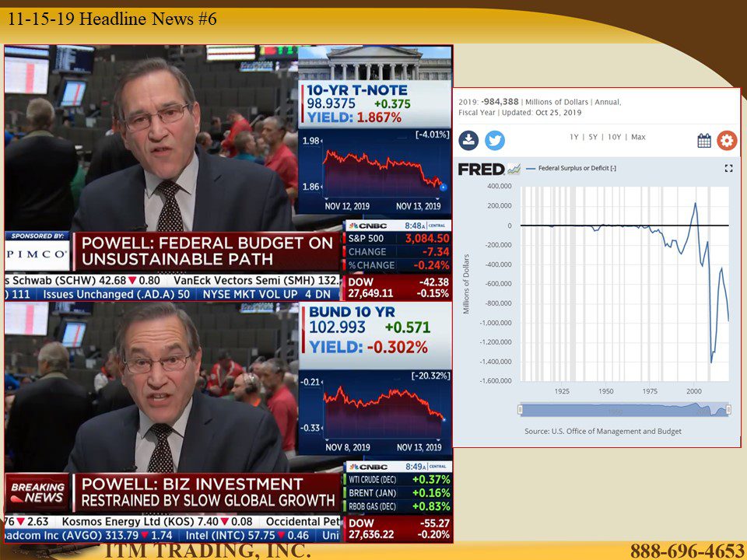Click the slide title "11-15-19 Headline News #6"
This screenshot has height=560, width=747.
[112, 19]
